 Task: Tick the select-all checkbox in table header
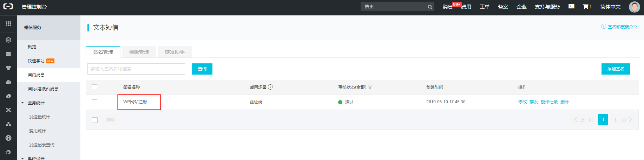point(94,87)
